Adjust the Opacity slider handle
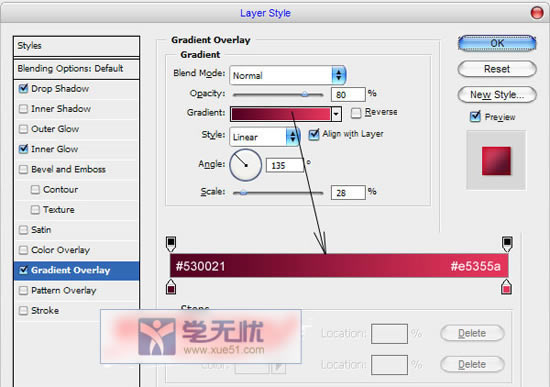The width and height of the screenshot is (550, 387). tap(305, 94)
